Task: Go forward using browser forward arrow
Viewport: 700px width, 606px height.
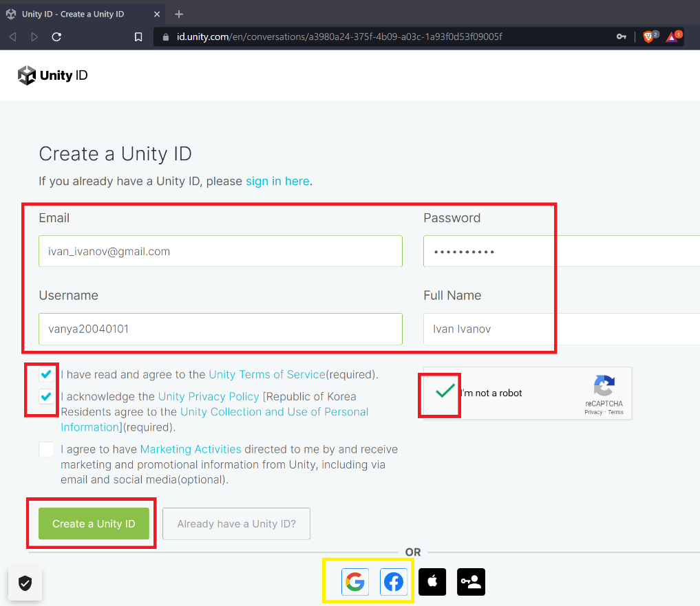Action: 34,36
